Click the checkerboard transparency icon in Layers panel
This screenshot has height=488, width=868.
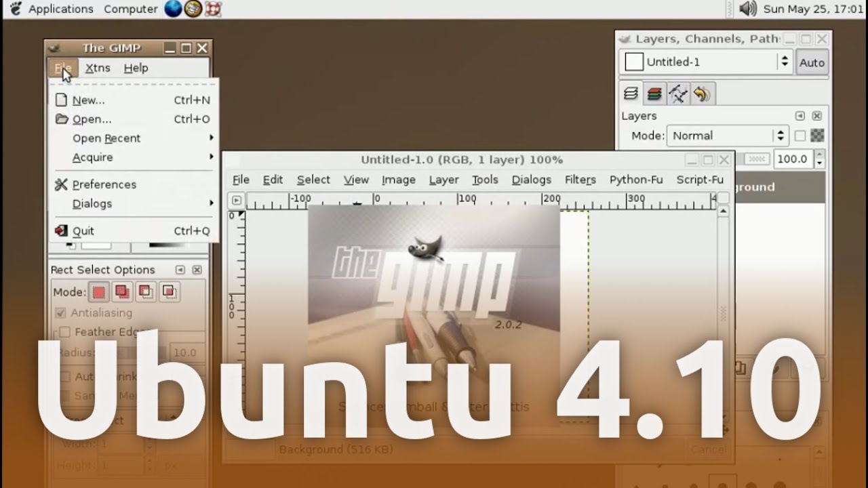tap(817, 136)
